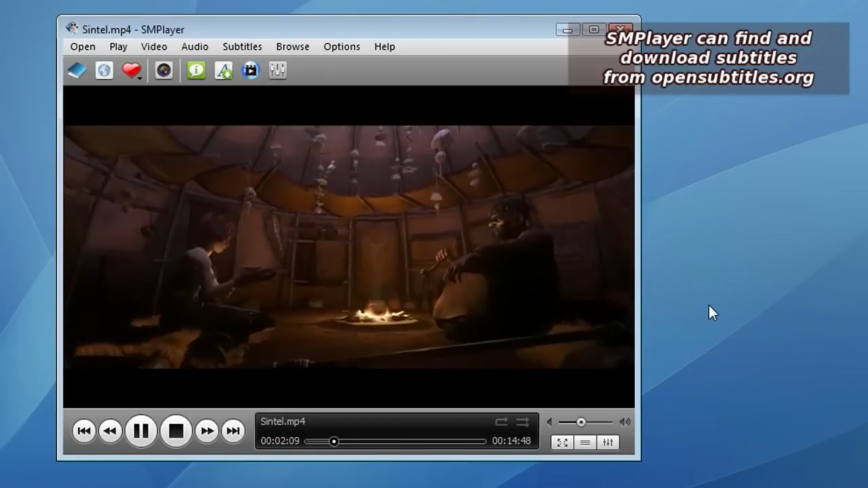Click the find subtitles download icon
The height and width of the screenshot is (488, 868).
pos(223,71)
